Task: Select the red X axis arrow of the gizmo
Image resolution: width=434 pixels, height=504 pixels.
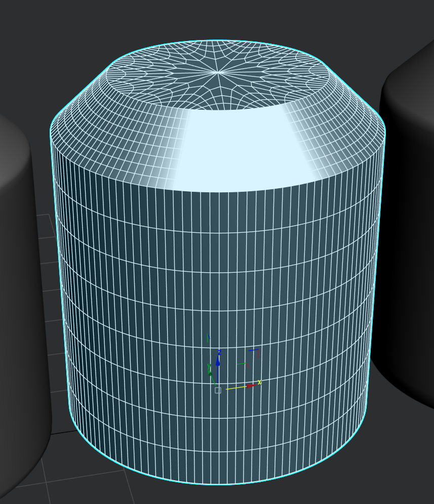Action: tap(251, 386)
